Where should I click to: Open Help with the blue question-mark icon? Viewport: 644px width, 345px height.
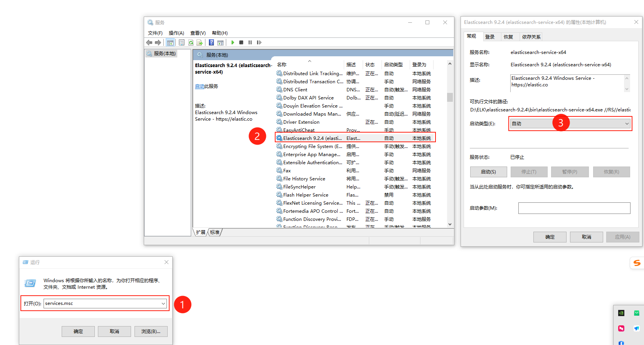pyautogui.click(x=211, y=42)
